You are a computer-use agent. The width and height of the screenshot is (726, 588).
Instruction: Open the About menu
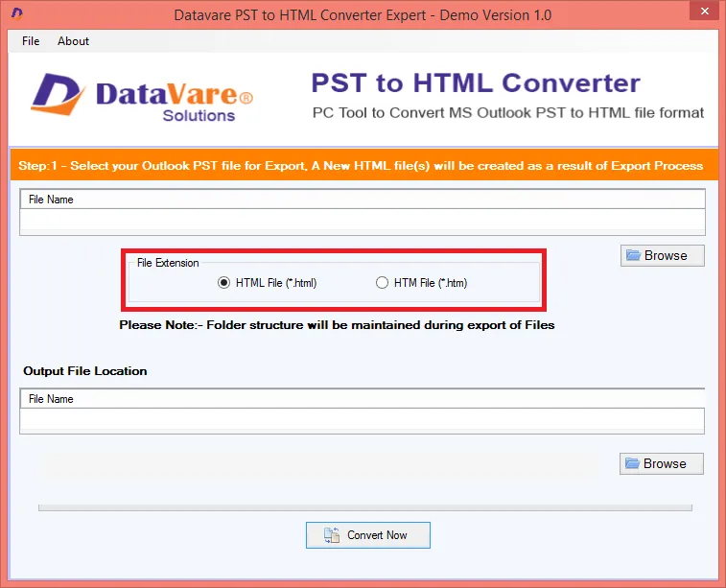pos(73,41)
